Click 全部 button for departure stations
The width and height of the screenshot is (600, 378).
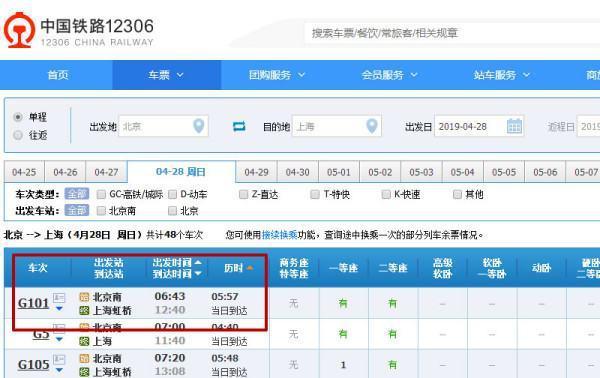pos(77,210)
